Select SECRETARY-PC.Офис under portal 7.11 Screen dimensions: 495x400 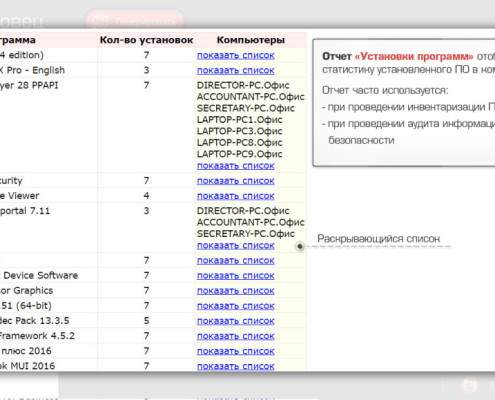(x=246, y=234)
